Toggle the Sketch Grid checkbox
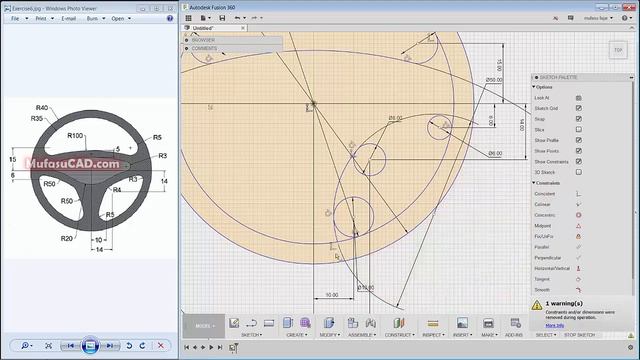 pyautogui.click(x=578, y=108)
